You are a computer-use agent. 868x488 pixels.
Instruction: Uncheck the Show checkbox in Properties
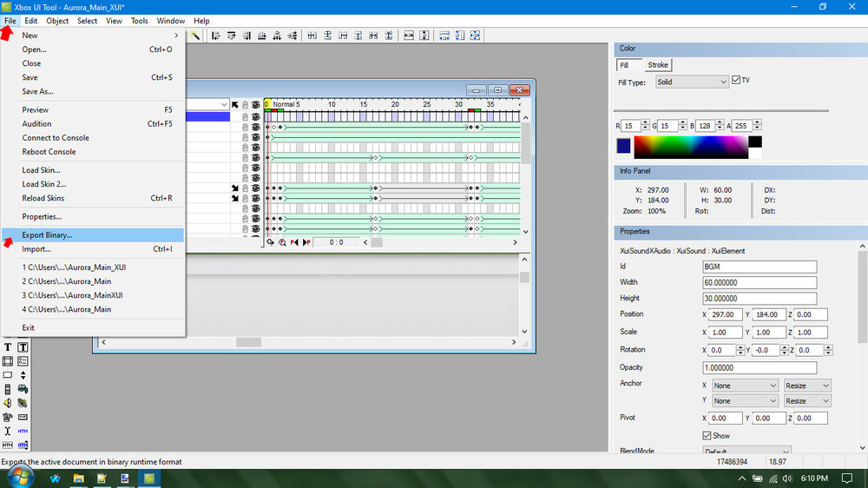tap(707, 435)
